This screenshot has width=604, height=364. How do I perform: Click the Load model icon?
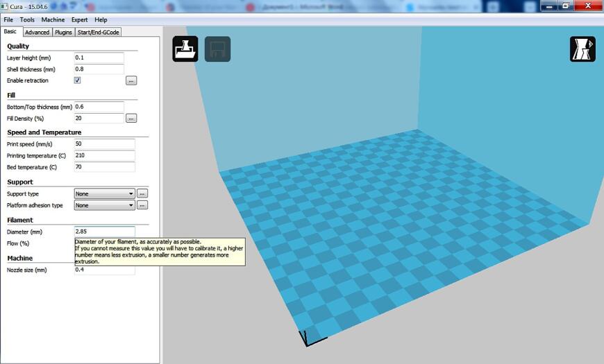tap(185, 49)
